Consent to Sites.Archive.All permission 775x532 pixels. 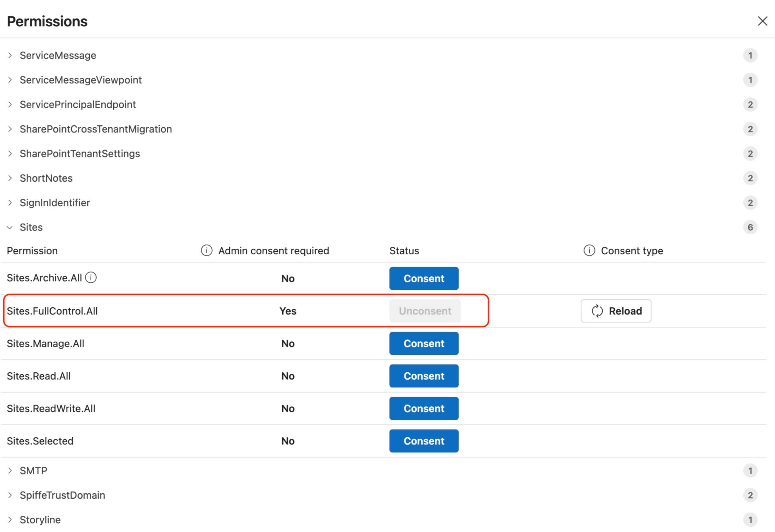coord(424,279)
